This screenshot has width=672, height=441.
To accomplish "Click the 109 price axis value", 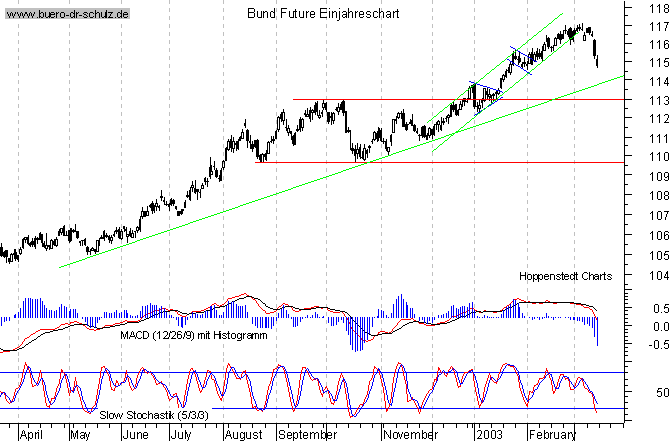I will tap(659, 177).
